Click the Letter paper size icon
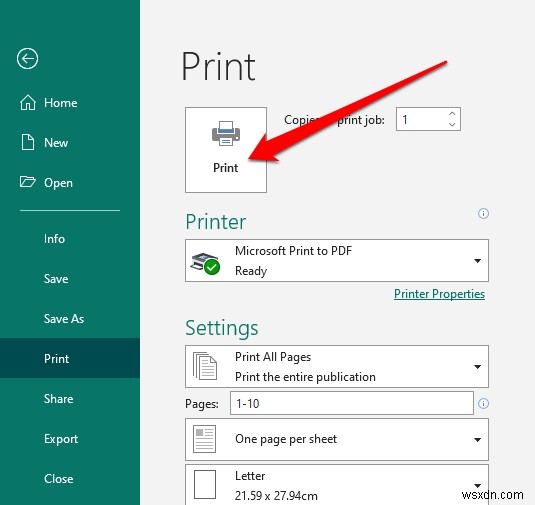The width and height of the screenshot is (535, 505). pos(205,485)
